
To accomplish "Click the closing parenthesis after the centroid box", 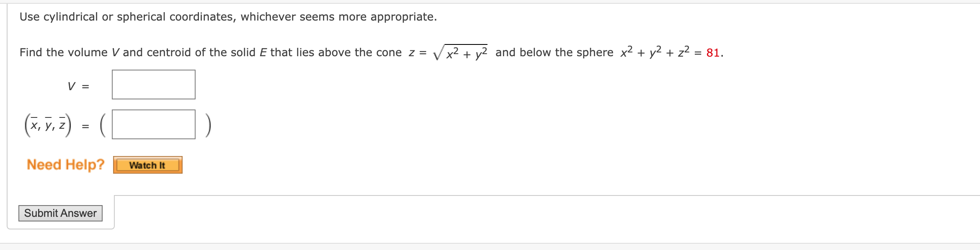I will tap(208, 124).
